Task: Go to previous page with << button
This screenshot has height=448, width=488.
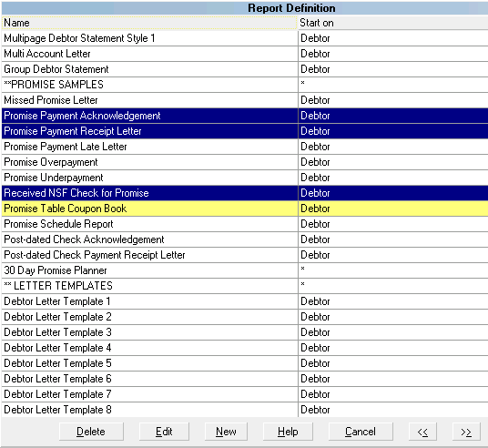Action: [x=422, y=432]
